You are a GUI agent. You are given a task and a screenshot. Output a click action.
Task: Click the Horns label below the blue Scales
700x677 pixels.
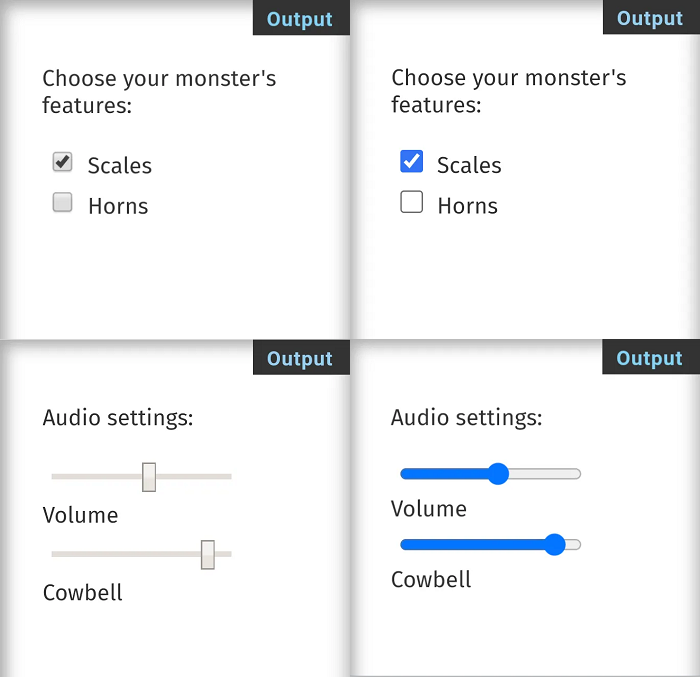467,207
